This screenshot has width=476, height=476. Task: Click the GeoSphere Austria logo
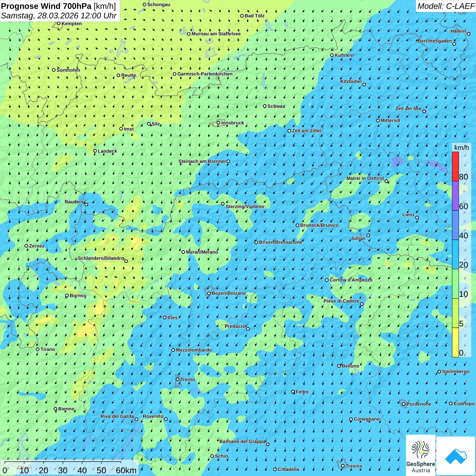pyautogui.click(x=421, y=455)
